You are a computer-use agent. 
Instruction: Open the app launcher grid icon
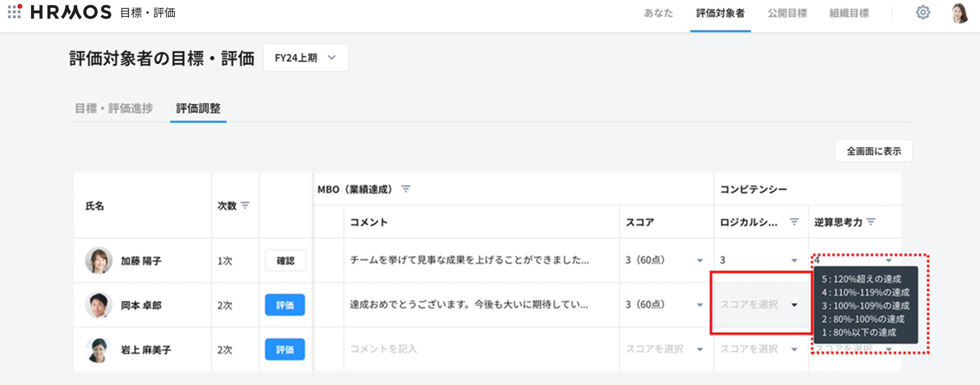pyautogui.click(x=14, y=11)
